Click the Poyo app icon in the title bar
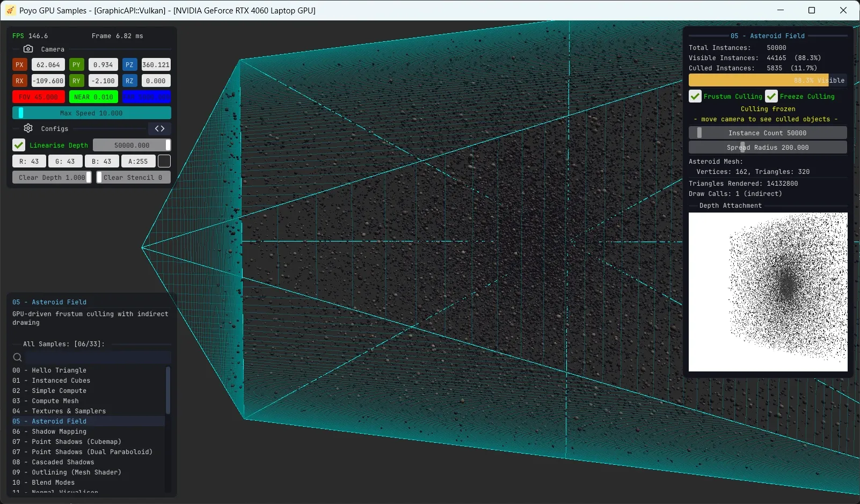The image size is (860, 504). 10,10
